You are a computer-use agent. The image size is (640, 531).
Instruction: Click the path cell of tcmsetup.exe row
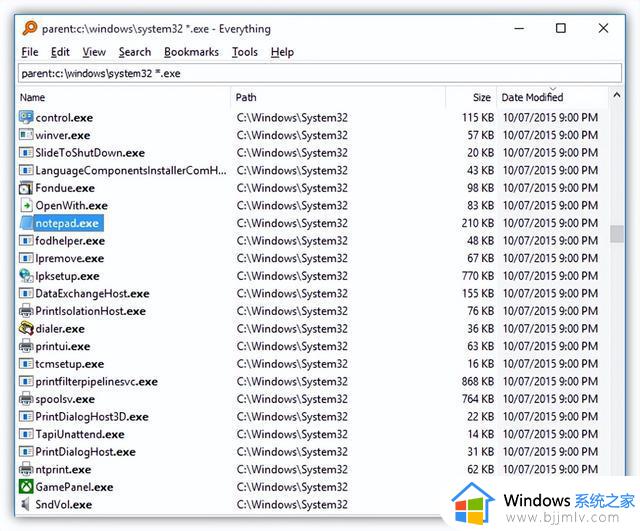292,364
